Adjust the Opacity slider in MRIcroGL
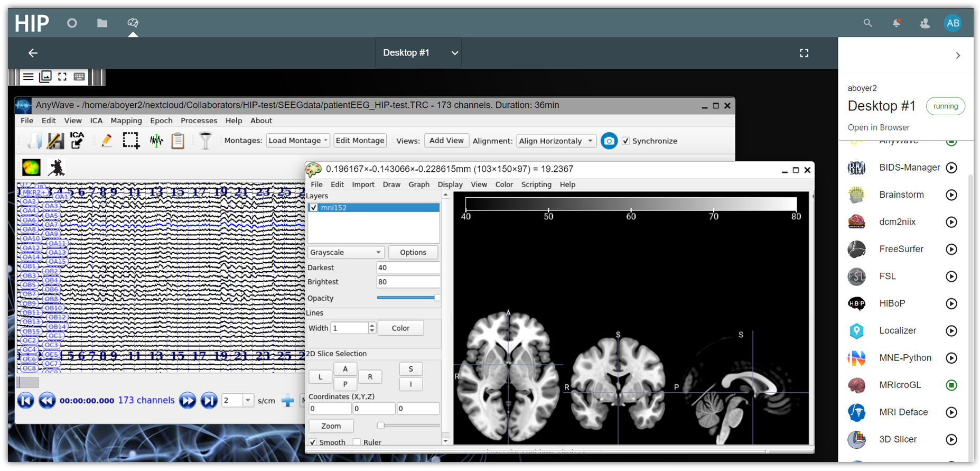 [x=408, y=298]
